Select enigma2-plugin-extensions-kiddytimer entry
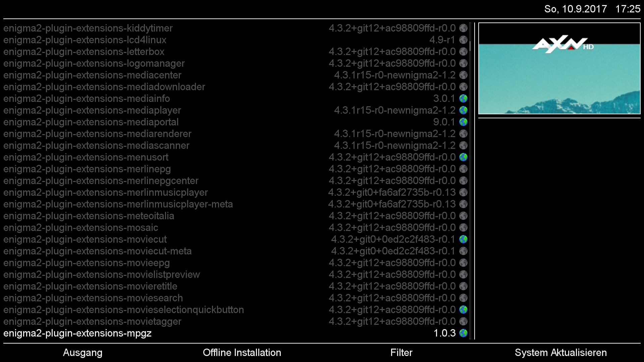644x362 pixels. (x=235, y=28)
